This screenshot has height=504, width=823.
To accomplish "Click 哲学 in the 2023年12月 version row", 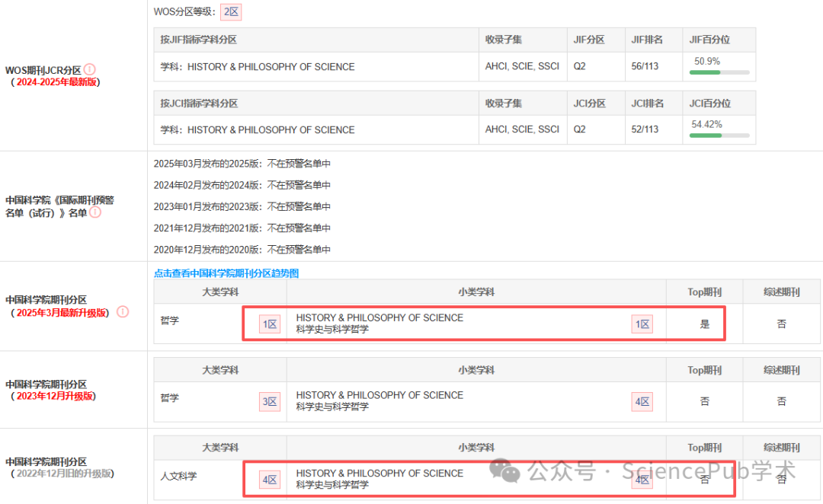I will 169,398.
